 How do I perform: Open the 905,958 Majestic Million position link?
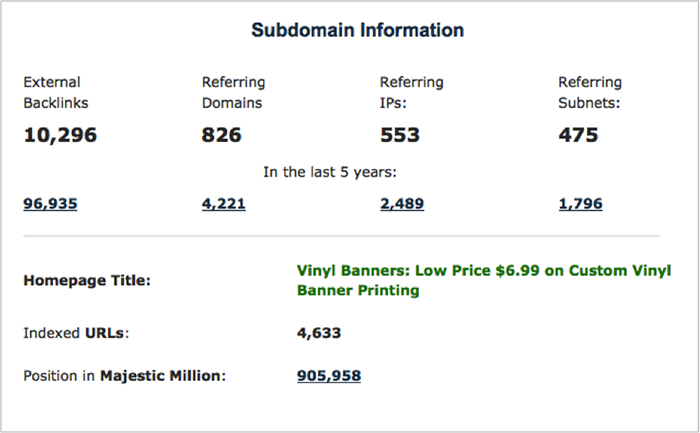pos(329,376)
